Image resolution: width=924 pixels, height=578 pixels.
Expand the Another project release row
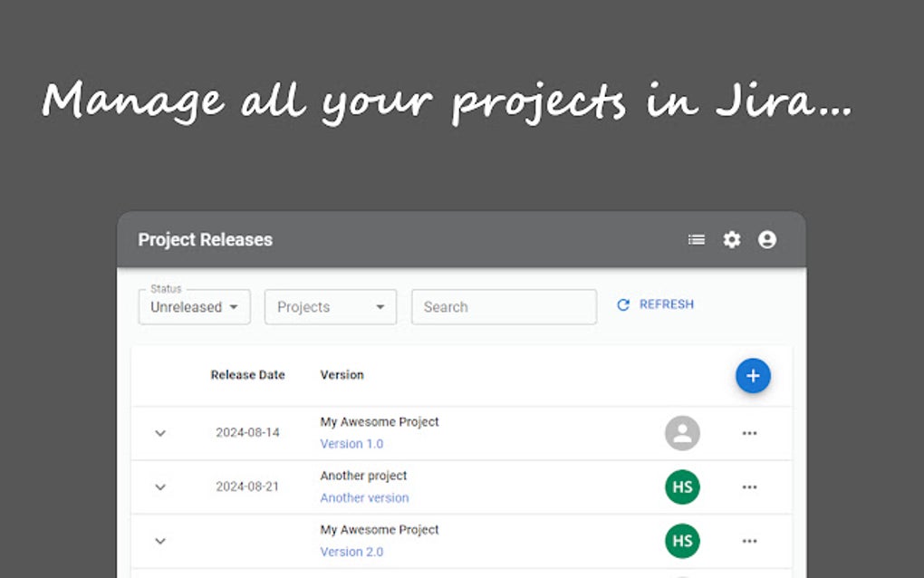click(x=160, y=487)
